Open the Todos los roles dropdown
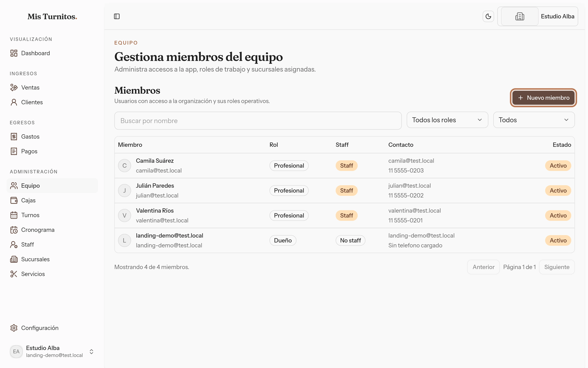The image size is (588, 368). pyautogui.click(x=447, y=120)
